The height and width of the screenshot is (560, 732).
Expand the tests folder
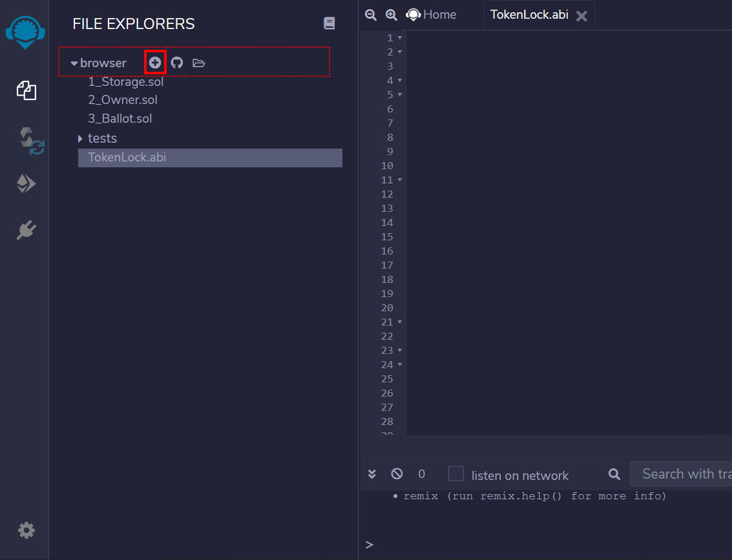click(80, 139)
